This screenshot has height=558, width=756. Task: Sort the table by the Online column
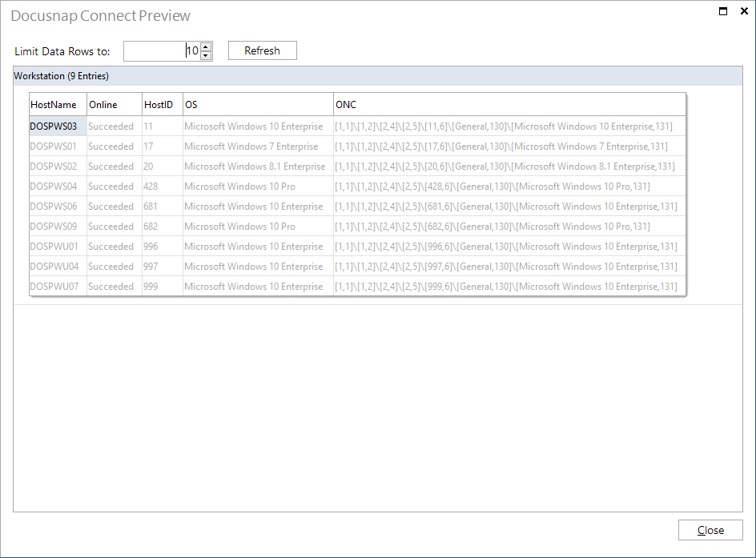(x=112, y=104)
